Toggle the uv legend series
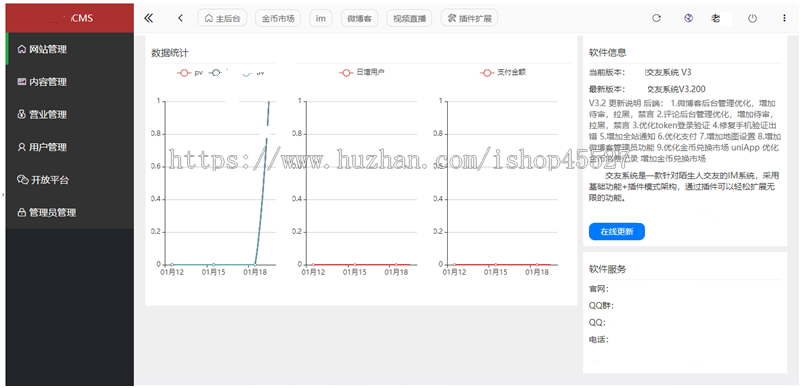 [253, 73]
